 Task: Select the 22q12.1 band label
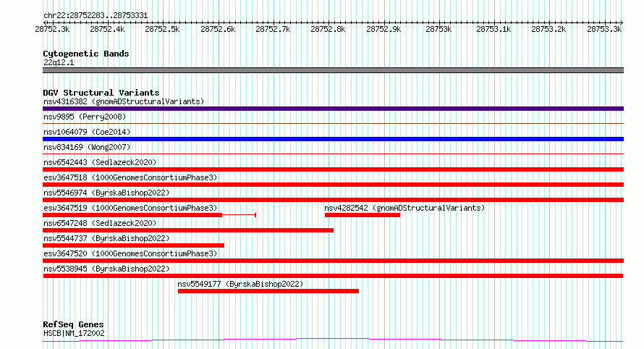click(59, 62)
